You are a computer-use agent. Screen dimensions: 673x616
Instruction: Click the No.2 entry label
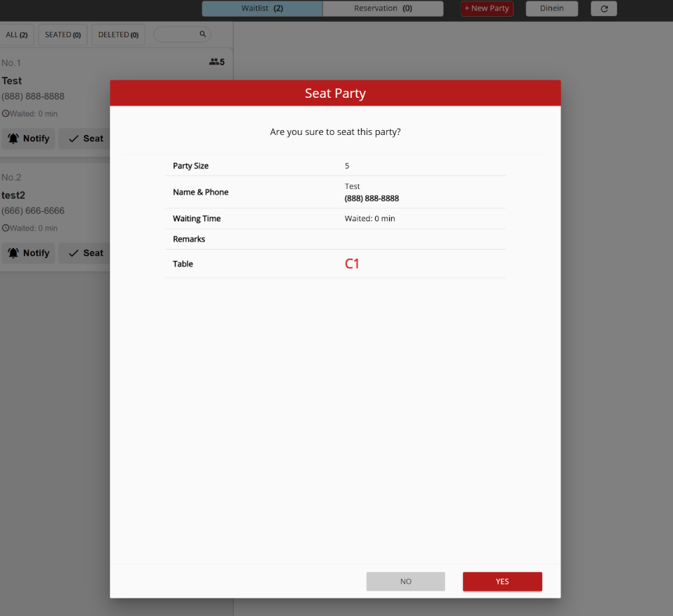click(x=11, y=177)
